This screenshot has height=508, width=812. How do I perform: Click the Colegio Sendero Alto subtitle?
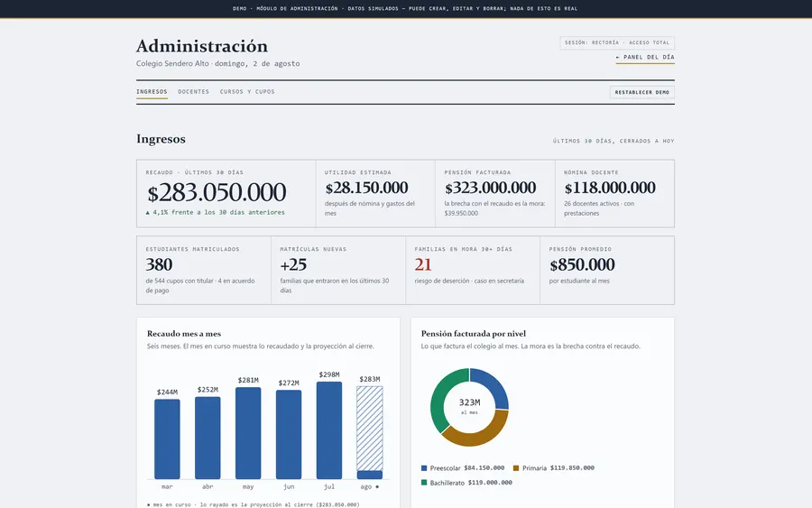coord(218,64)
